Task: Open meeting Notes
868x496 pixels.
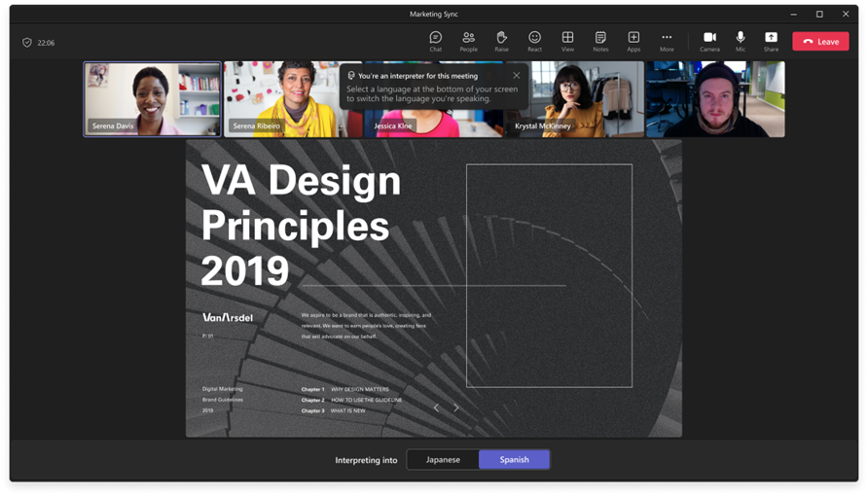Action: [x=600, y=40]
